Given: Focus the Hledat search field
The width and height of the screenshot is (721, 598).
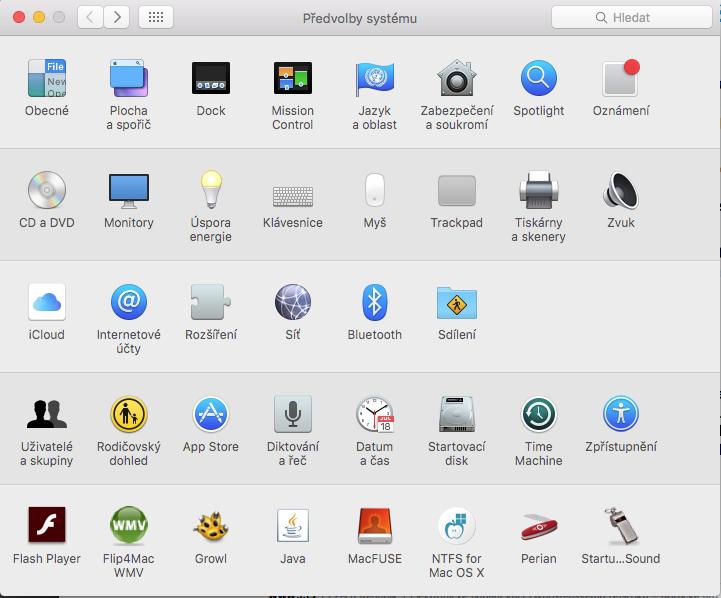Looking at the screenshot, I should pos(632,17).
